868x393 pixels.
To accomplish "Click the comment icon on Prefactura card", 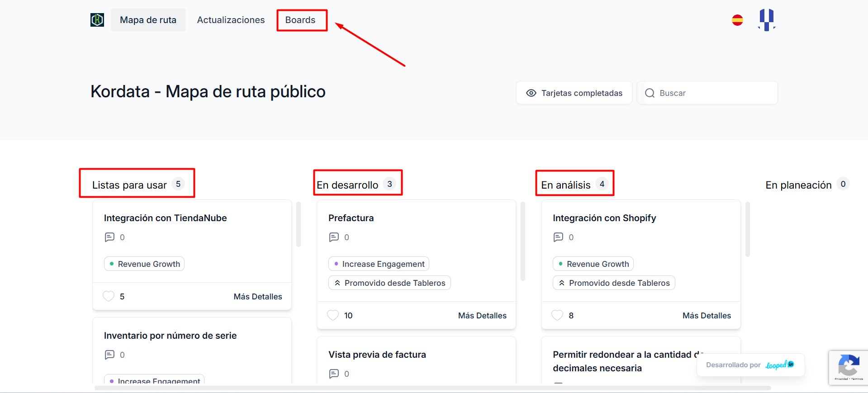I will [334, 237].
